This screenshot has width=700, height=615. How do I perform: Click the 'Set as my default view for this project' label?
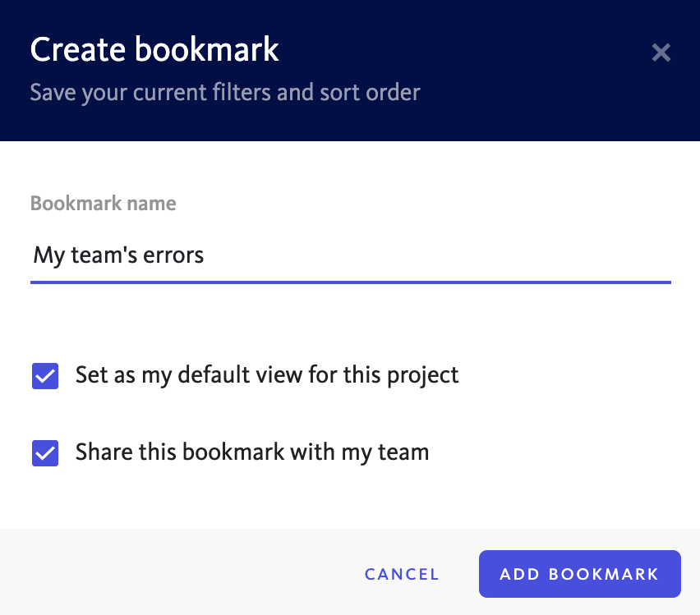coord(266,375)
